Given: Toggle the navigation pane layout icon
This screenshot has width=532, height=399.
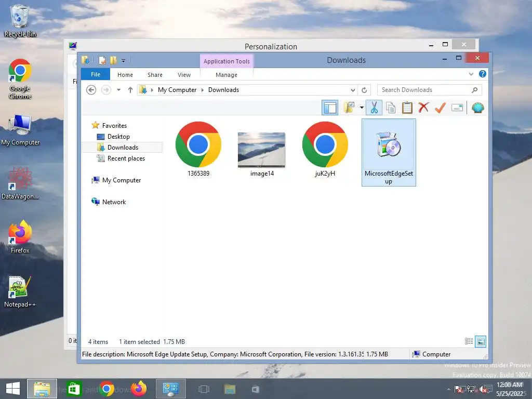Looking at the screenshot, I should click(330, 108).
